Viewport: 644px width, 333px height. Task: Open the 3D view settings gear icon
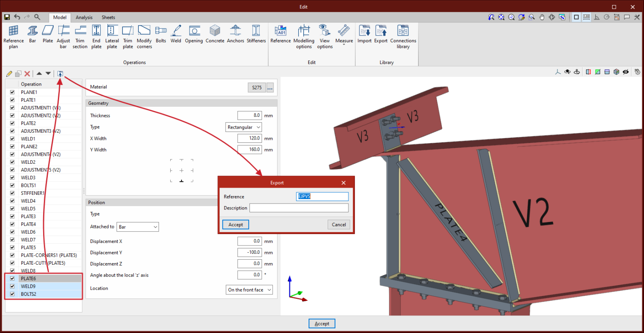click(x=637, y=72)
